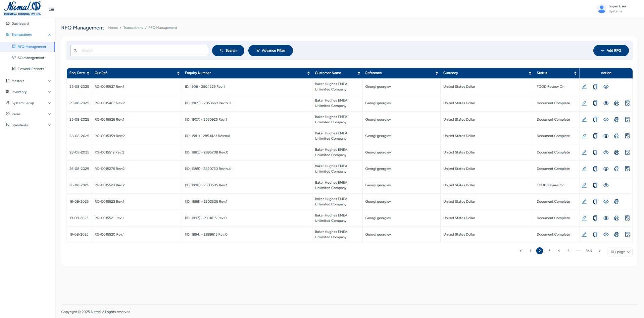The image size is (644, 318).
Task: Select SO Management in the sidebar
Action: coord(31,58)
